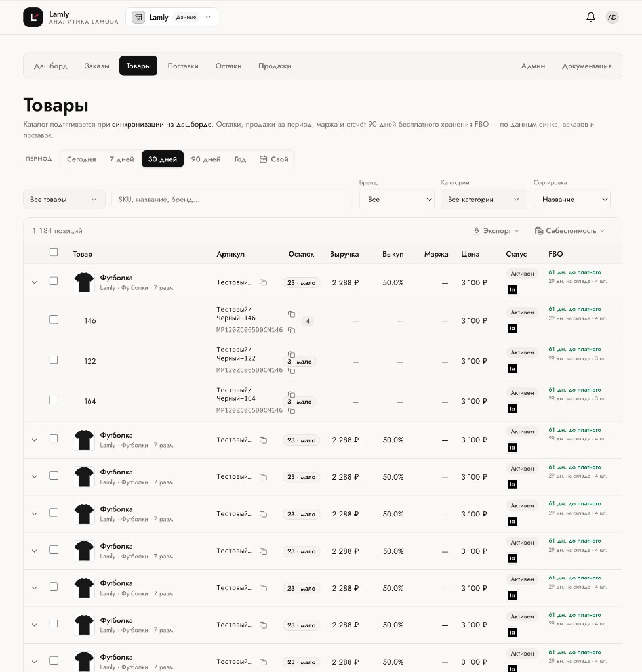Copy the article name Тестовый/Черный–164
Image resolution: width=642 pixels, height=672 pixels.
tap(291, 394)
